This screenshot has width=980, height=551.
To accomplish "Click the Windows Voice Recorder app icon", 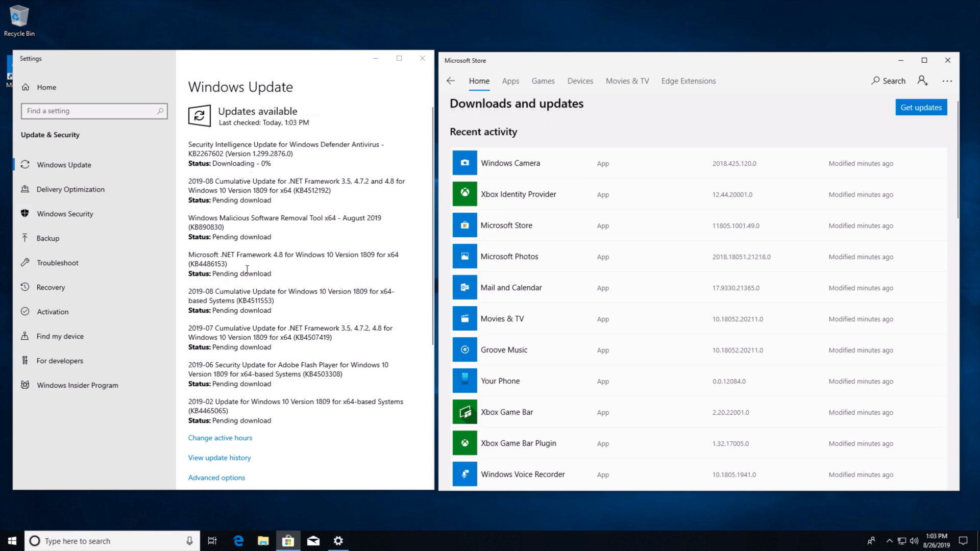I will [464, 474].
